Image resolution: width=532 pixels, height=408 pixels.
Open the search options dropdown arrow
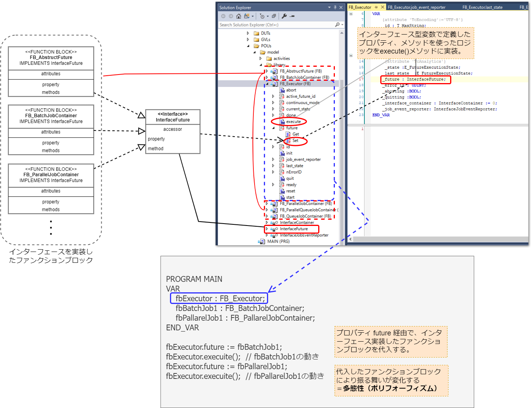[x=342, y=25]
